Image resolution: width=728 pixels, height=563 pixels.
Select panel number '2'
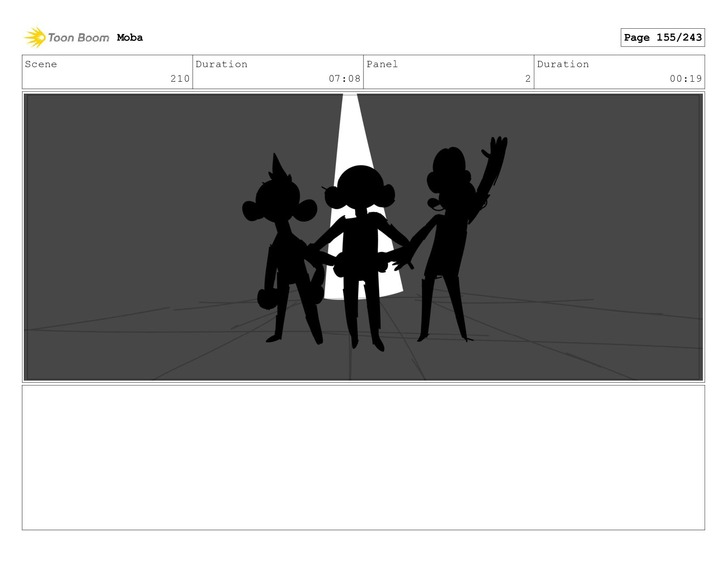click(528, 79)
